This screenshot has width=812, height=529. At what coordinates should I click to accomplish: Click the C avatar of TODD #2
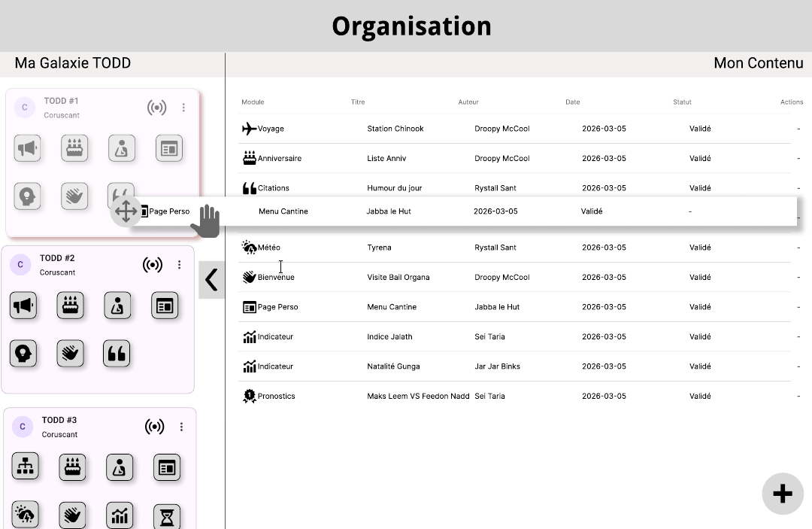20,264
